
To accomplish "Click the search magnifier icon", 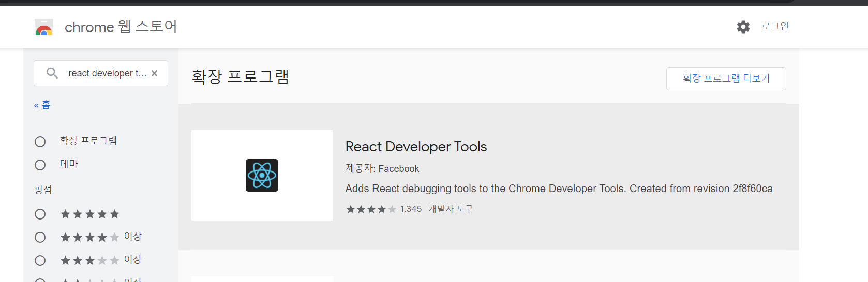I will [52, 73].
